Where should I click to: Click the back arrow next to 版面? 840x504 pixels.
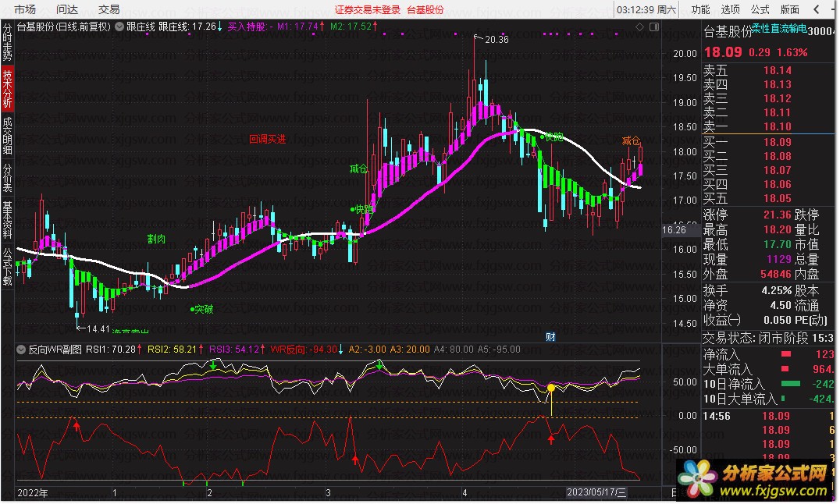coord(817,9)
